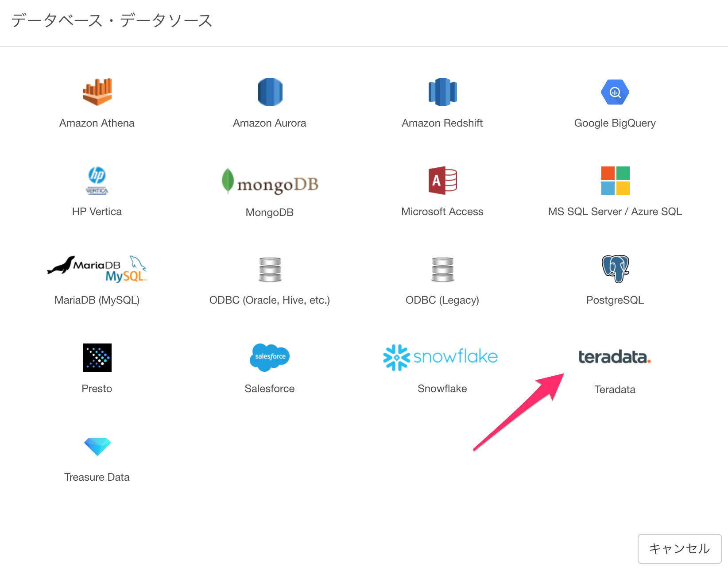Viewport: 728px width, 571px height.
Task: Click the Google BigQuery label
Action: click(615, 123)
